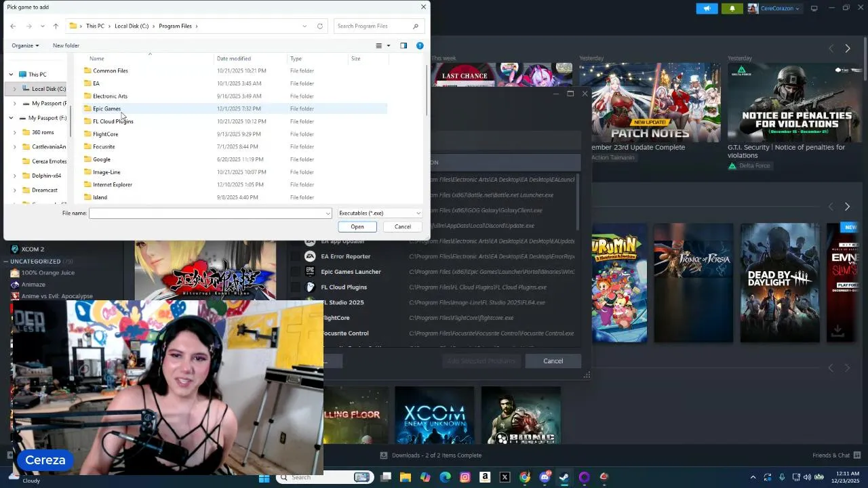Click This PC in the address breadcrumb
Screen dimensions: 868x488
[x=95, y=26]
